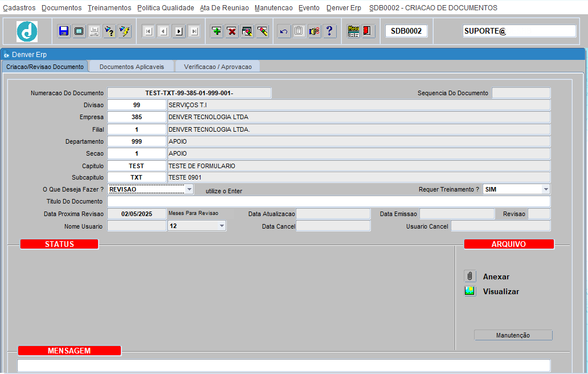Open the Requer Treinamento SIM dropdown

pyautogui.click(x=546, y=189)
